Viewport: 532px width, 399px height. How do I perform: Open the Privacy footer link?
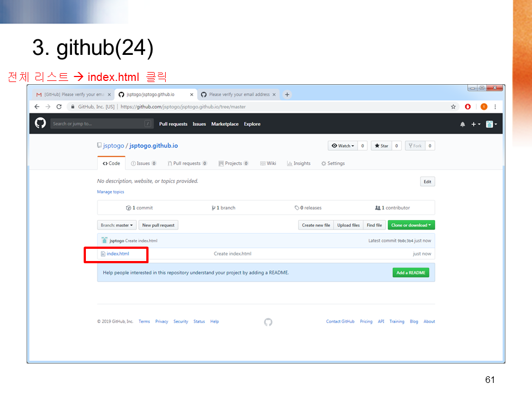point(162,321)
